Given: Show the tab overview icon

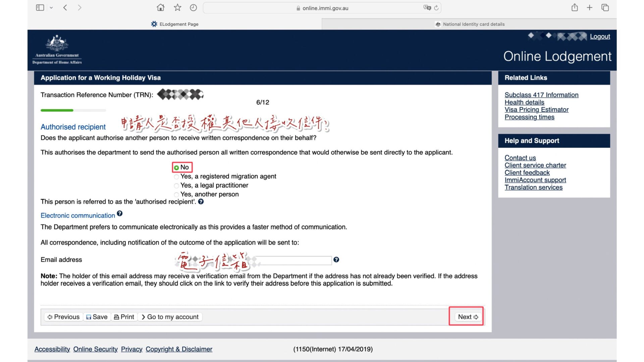Looking at the screenshot, I should coord(605,8).
